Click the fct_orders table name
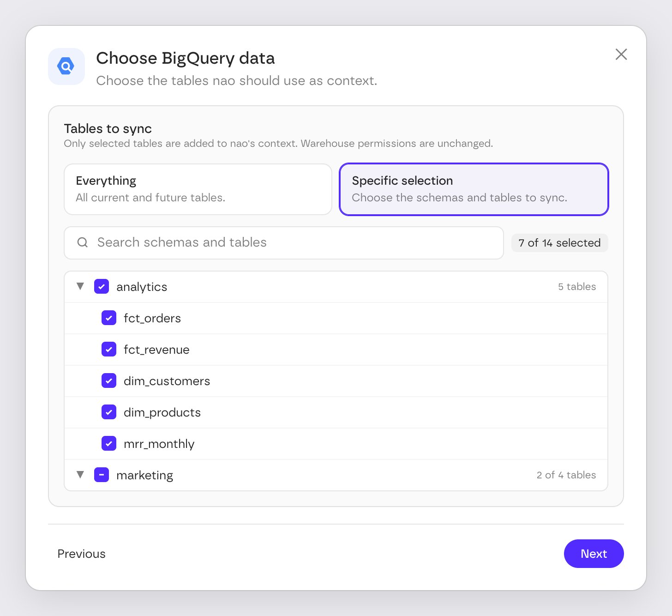The image size is (672, 616). pyautogui.click(x=152, y=318)
